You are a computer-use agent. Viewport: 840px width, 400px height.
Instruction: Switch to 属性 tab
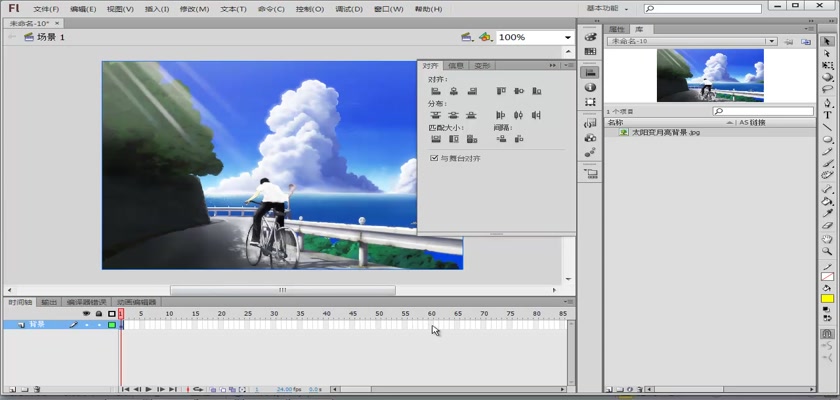coord(617,29)
